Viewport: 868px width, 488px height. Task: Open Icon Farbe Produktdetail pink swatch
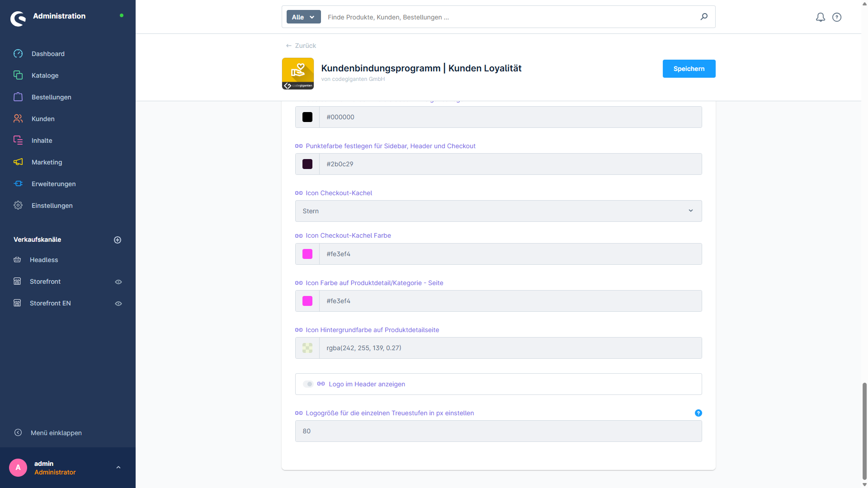[x=307, y=301]
